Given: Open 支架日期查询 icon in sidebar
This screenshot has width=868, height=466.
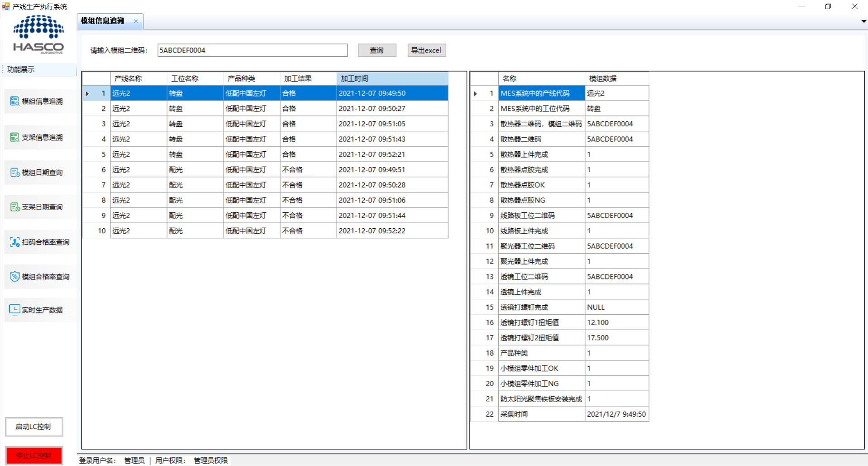Looking at the screenshot, I should [x=14, y=207].
